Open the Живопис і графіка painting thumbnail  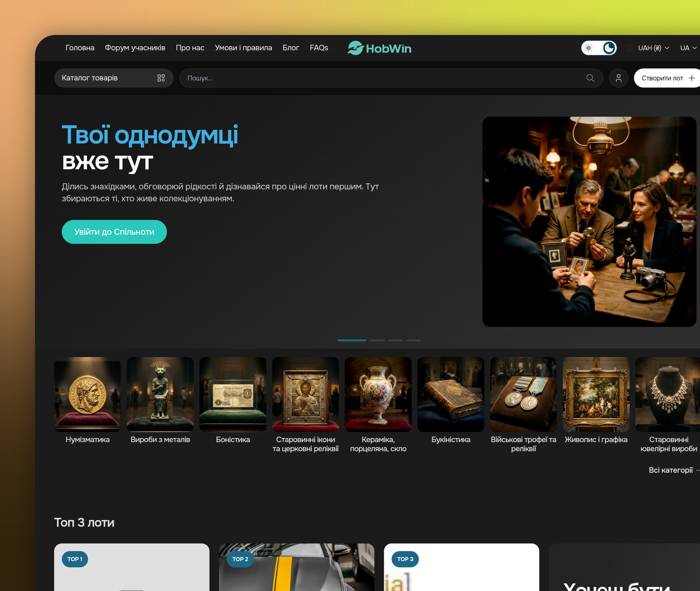click(596, 394)
